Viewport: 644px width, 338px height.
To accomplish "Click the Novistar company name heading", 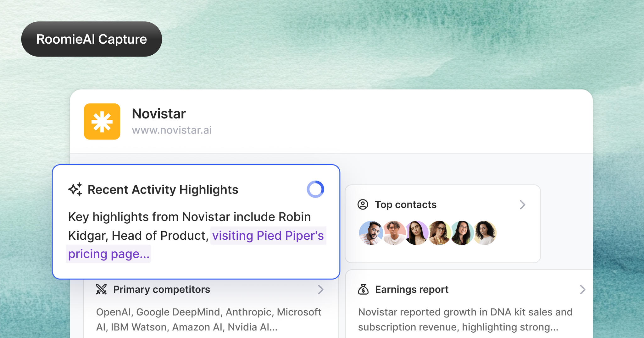I will click(159, 114).
